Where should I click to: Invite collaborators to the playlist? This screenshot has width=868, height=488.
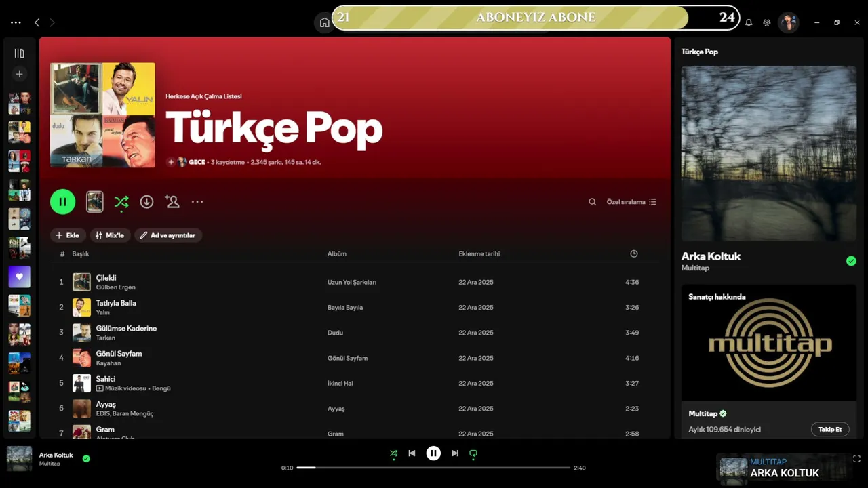(x=172, y=201)
